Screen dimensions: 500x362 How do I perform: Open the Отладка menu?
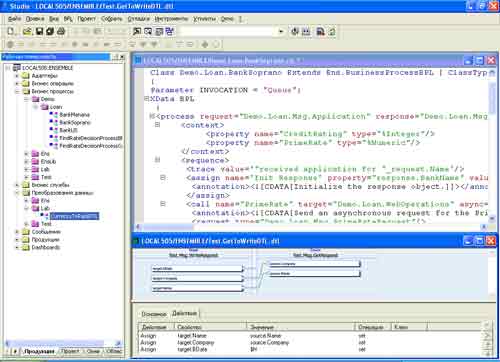(138, 19)
